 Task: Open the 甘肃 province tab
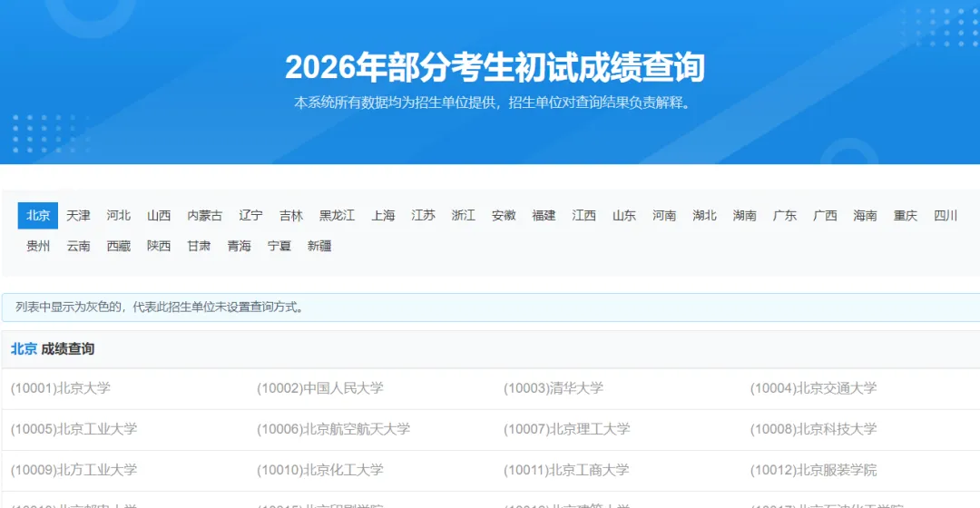[199, 246]
